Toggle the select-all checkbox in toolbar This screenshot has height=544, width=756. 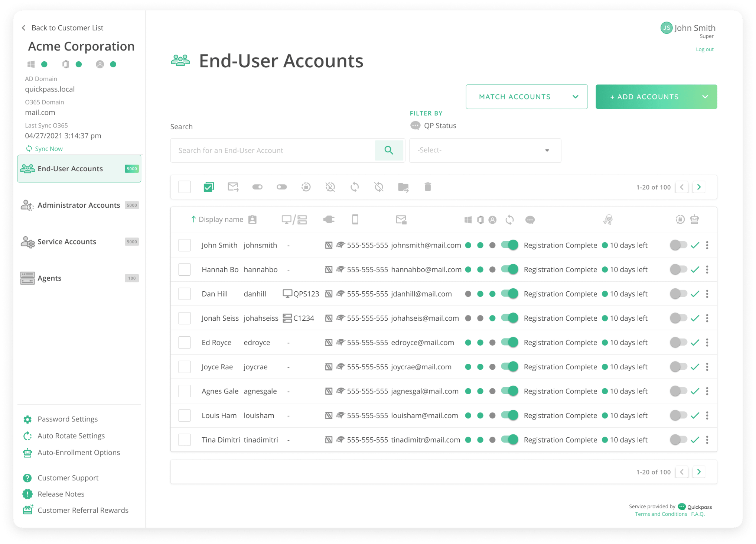click(x=185, y=187)
